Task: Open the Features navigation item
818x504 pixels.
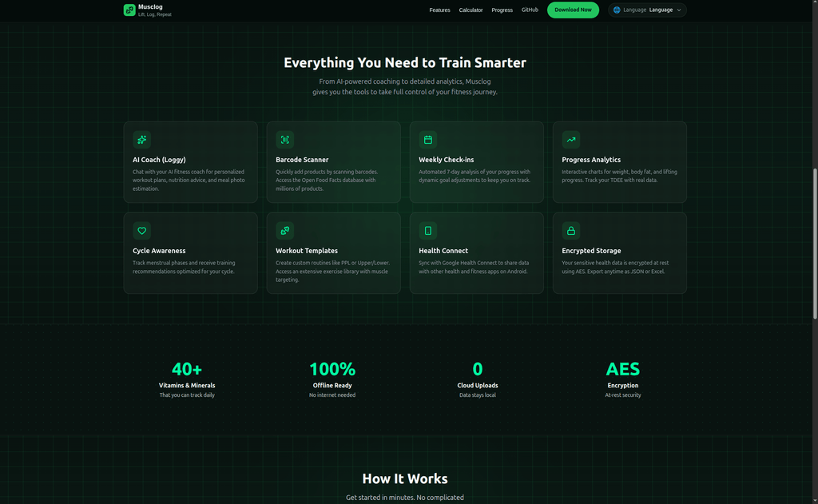Action: click(439, 10)
